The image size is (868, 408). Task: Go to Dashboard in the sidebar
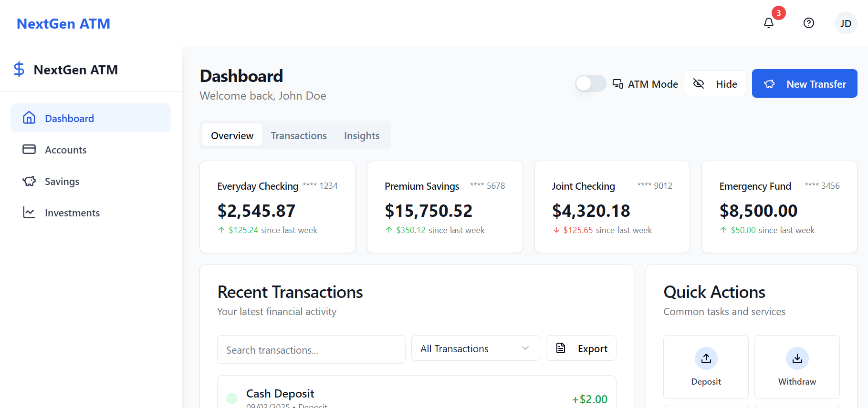91,118
